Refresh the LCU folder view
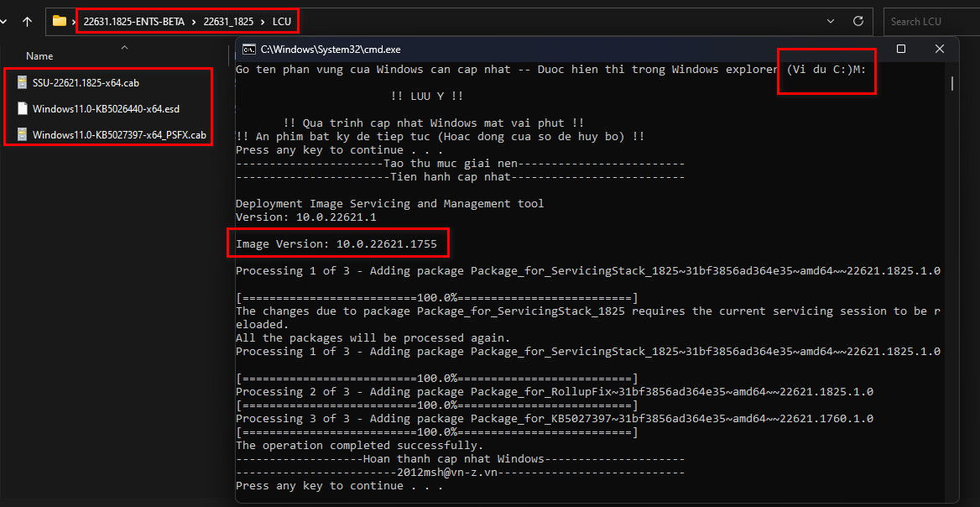 pos(858,21)
